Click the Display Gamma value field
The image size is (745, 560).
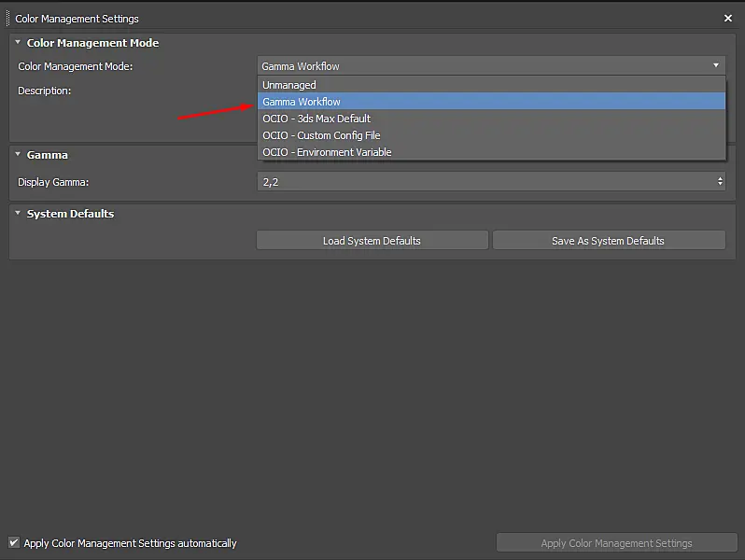[486, 181]
